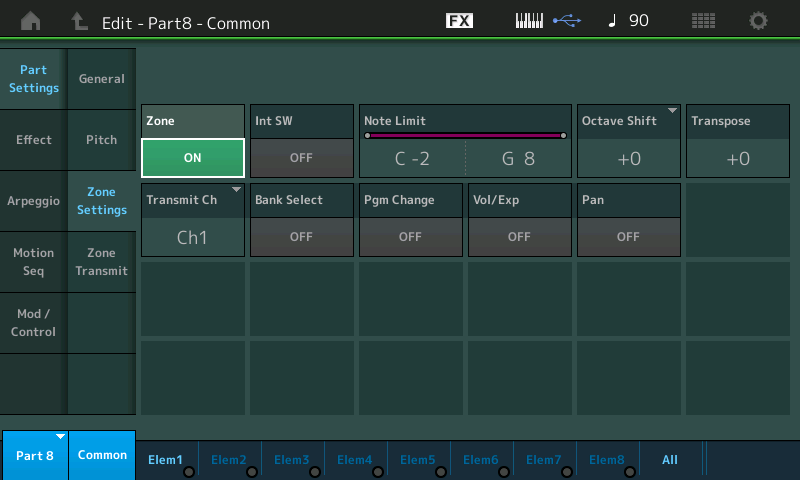This screenshot has width=800, height=480.
Task: Toggle Bank Select transmission on
Action: 301,237
